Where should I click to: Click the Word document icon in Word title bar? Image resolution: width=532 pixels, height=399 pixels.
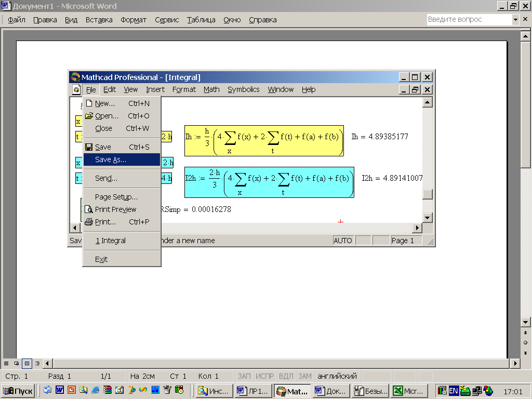6,6
